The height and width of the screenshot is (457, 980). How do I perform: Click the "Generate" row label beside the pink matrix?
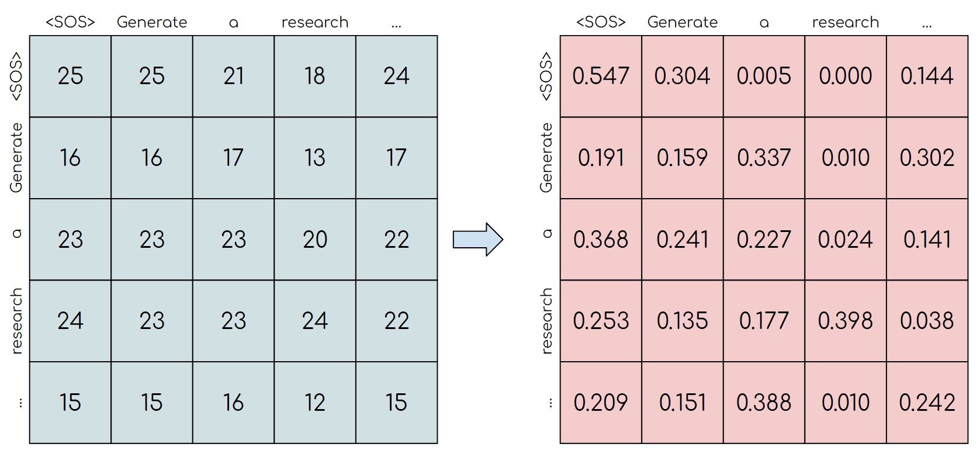tap(546, 158)
